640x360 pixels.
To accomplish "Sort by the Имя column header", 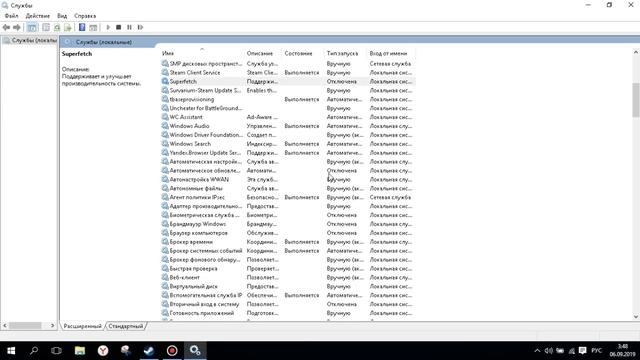I will pyautogui.click(x=168, y=53).
